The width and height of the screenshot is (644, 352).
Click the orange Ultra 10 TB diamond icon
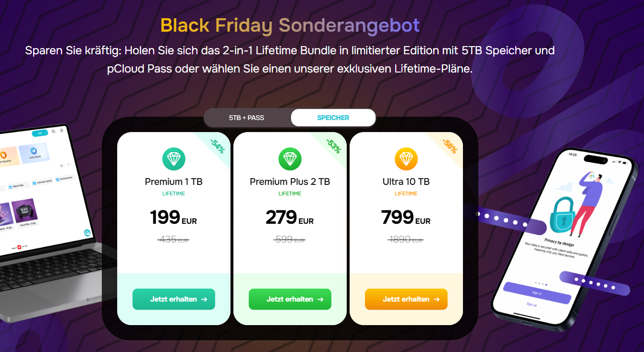point(406,158)
